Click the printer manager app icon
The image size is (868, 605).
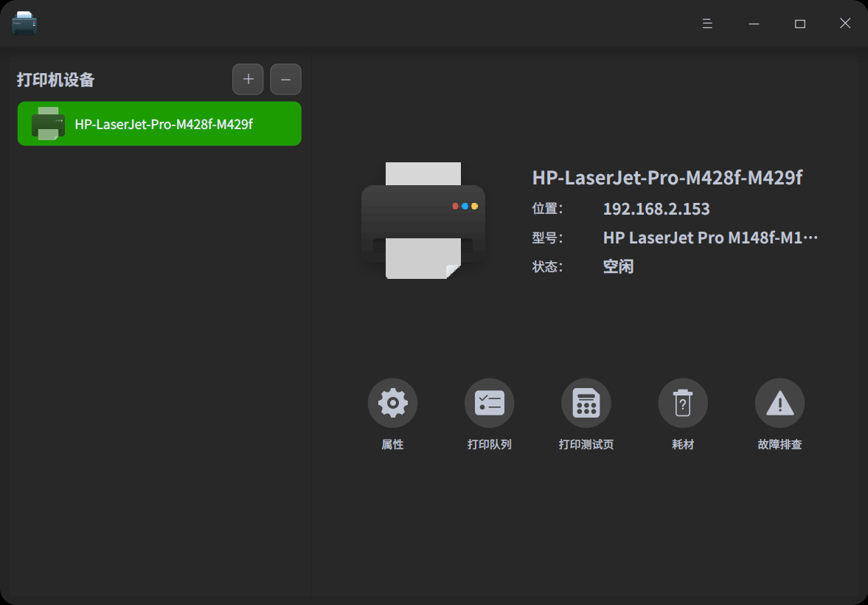pos(24,24)
